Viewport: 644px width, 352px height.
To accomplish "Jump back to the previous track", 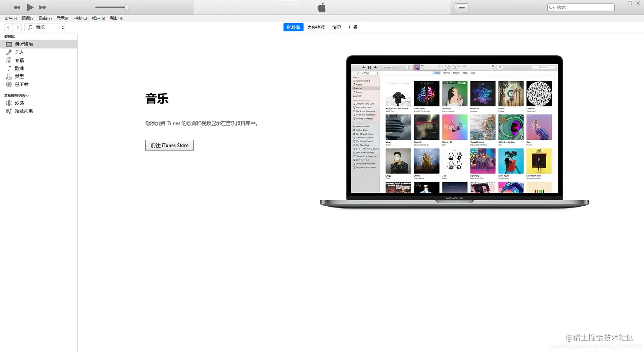I will (17, 7).
